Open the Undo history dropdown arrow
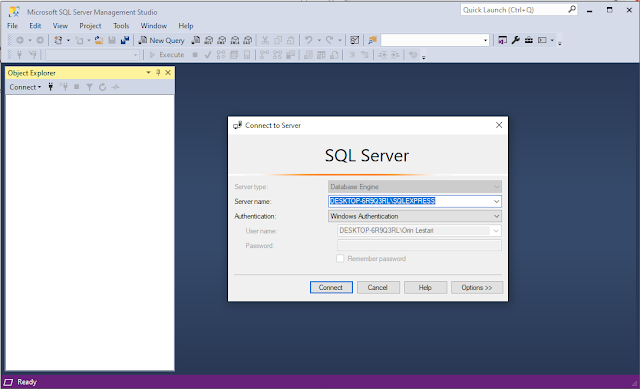Viewport: 640px width, 389px height. (x=319, y=40)
